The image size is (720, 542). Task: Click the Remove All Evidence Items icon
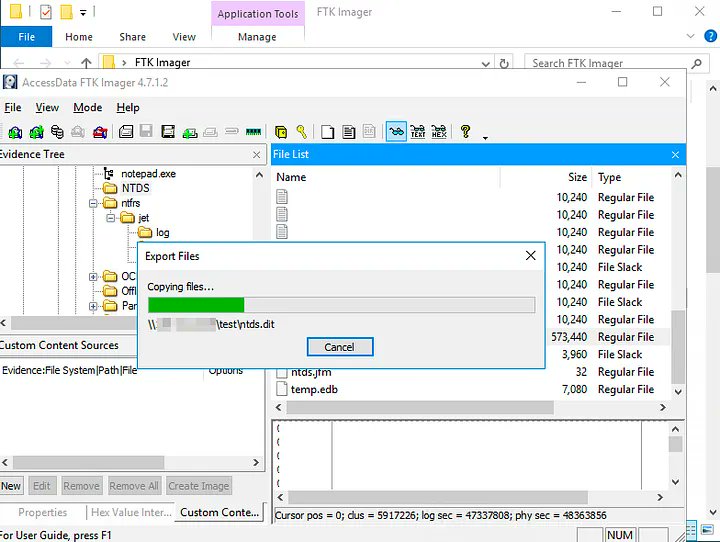click(x=100, y=132)
